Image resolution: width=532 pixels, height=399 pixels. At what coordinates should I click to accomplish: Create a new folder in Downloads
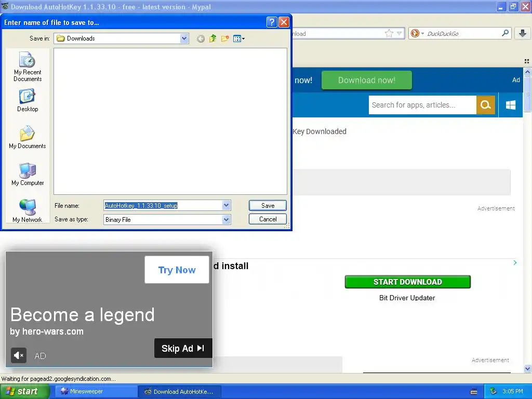click(x=224, y=38)
